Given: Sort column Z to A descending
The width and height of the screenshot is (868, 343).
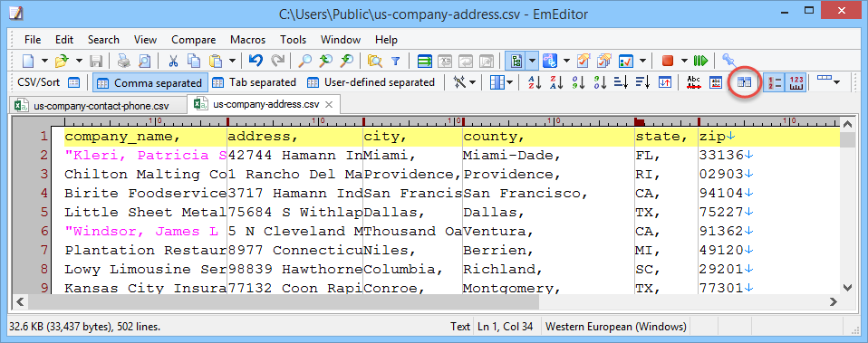Looking at the screenshot, I should 555,82.
